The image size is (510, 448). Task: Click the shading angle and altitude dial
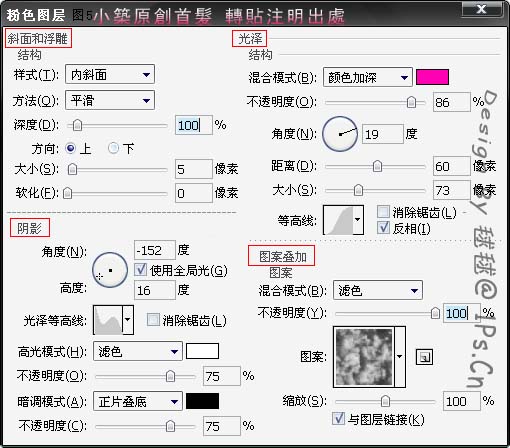[110, 270]
